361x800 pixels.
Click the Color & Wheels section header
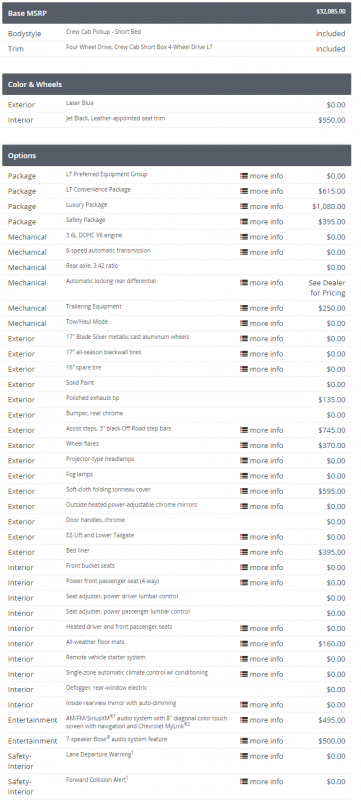(x=176, y=84)
